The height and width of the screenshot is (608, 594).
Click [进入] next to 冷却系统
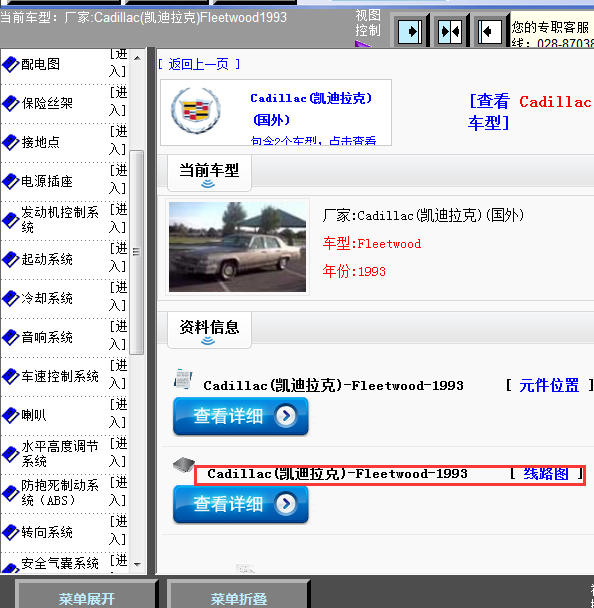tap(118, 297)
